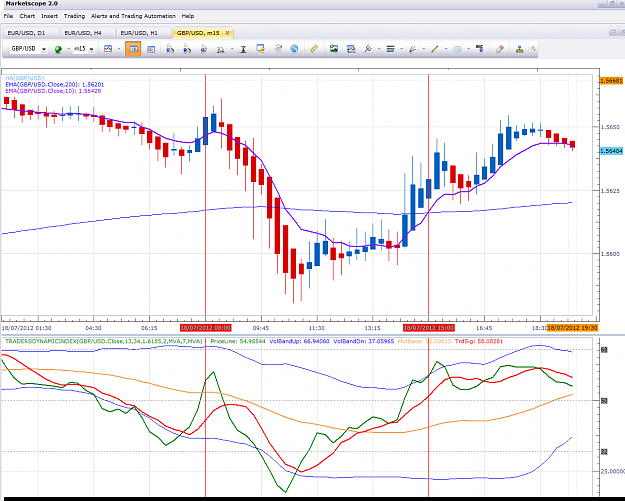
Task: Select the ellipse shape tool
Action: pos(458,49)
